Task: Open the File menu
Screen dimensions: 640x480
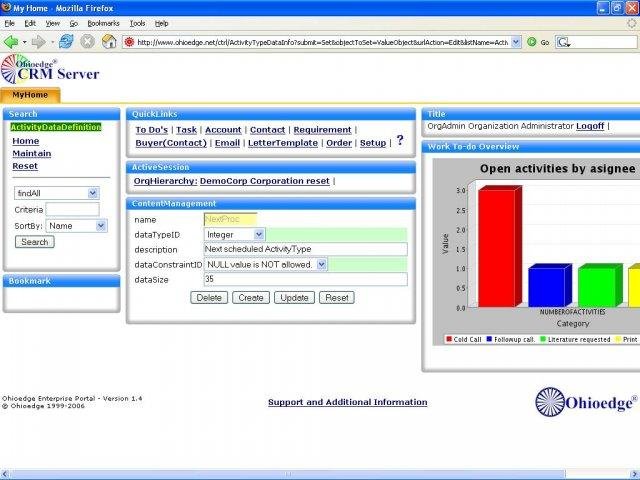Action: (x=9, y=24)
